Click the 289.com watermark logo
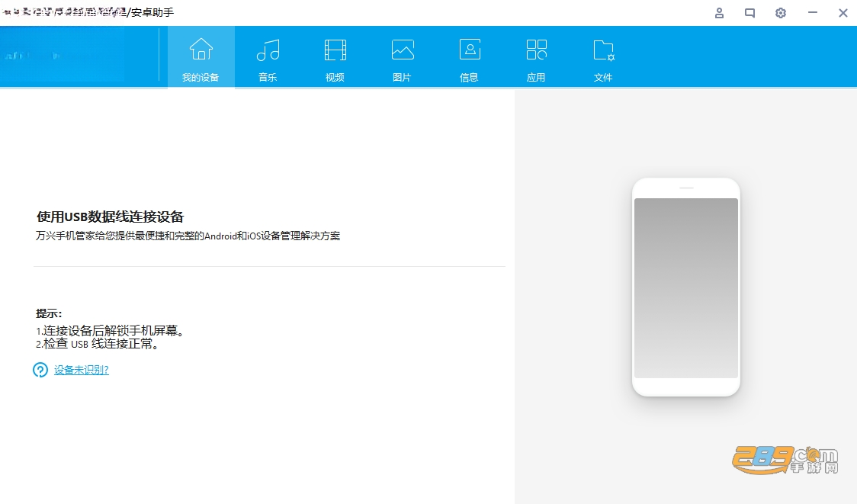This screenshot has height=504, width=857. pyautogui.click(x=785, y=461)
